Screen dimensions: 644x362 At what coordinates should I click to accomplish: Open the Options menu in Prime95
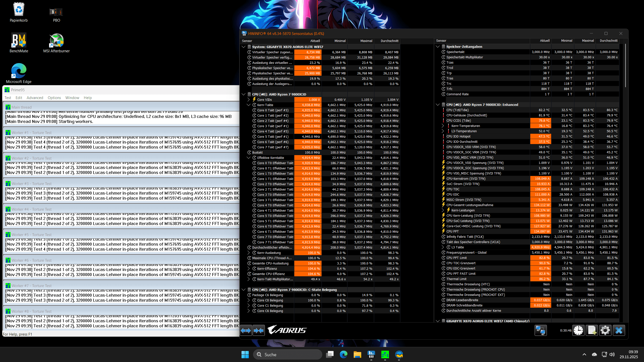click(x=54, y=98)
